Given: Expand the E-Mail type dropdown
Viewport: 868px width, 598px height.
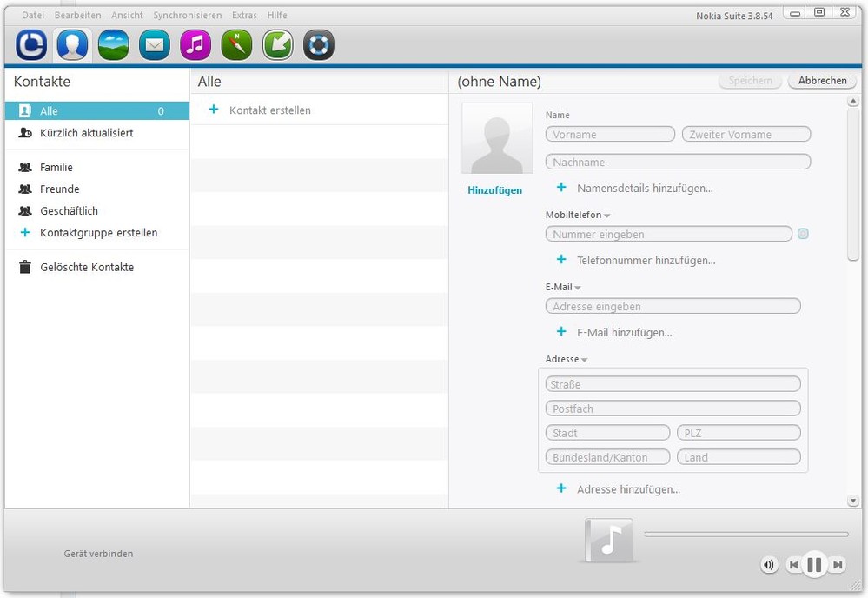Looking at the screenshot, I should click(578, 288).
